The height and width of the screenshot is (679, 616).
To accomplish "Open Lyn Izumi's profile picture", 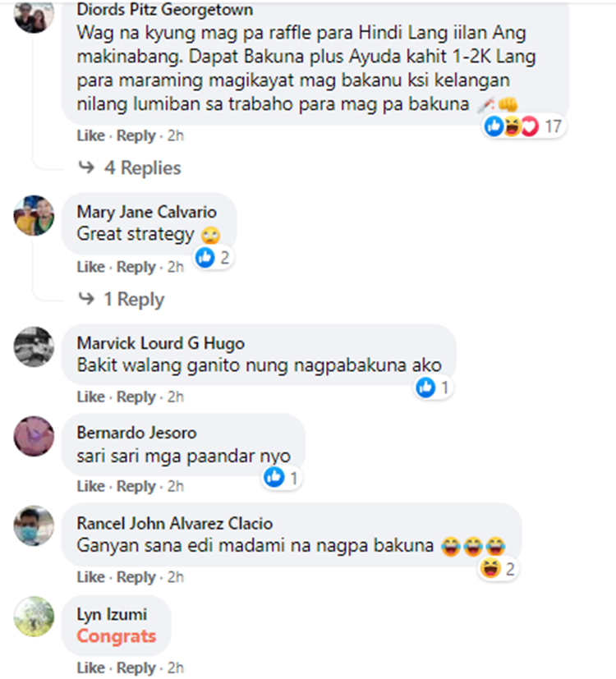I will pyautogui.click(x=34, y=617).
